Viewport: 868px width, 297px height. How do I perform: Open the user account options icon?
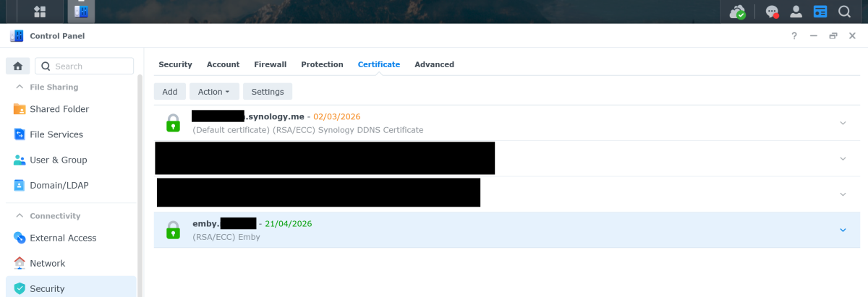tap(796, 12)
